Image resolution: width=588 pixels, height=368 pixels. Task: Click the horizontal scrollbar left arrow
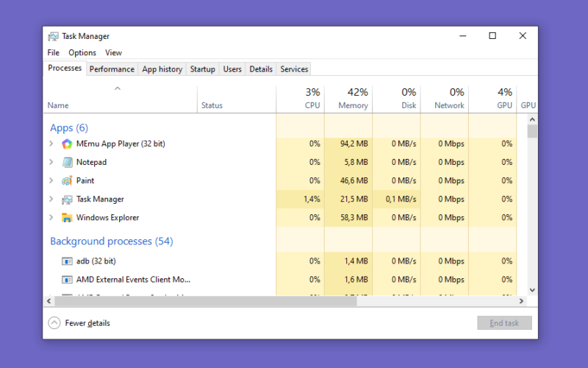click(x=49, y=301)
